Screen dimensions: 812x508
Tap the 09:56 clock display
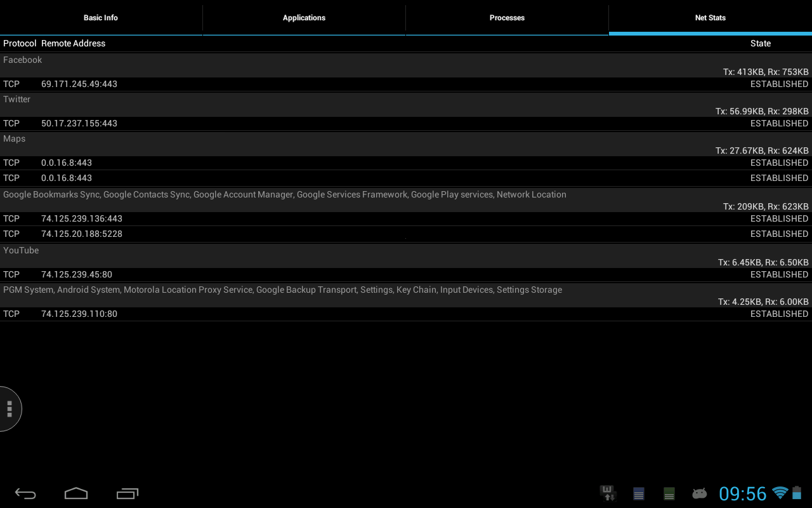click(743, 493)
